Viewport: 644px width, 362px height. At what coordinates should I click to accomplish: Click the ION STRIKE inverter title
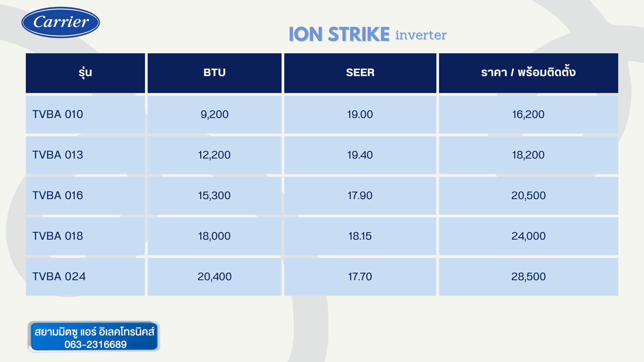tap(368, 34)
